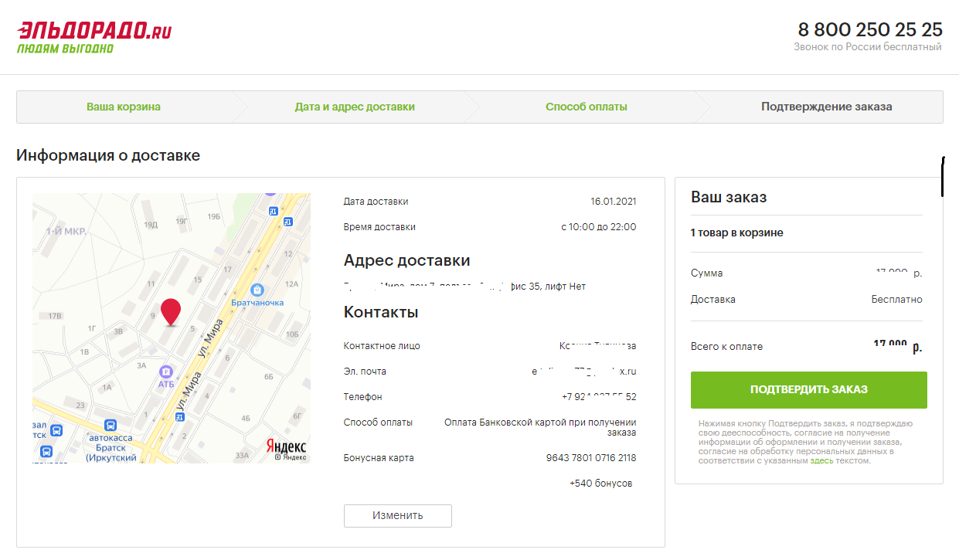Click building 17В on the map

[x=54, y=317]
